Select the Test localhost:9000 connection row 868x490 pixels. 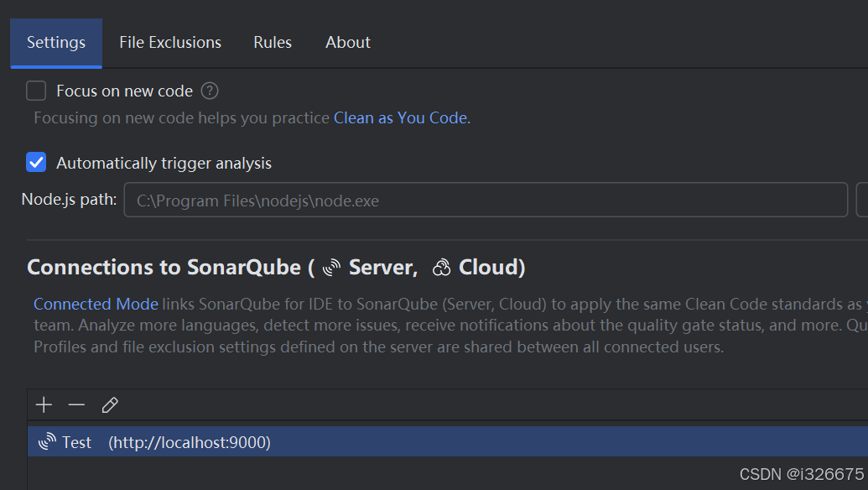(x=447, y=442)
